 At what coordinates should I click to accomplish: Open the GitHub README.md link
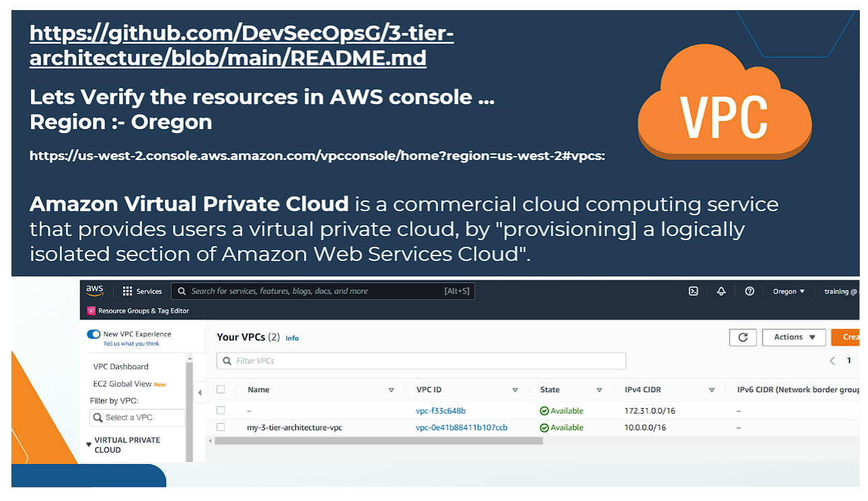241,45
